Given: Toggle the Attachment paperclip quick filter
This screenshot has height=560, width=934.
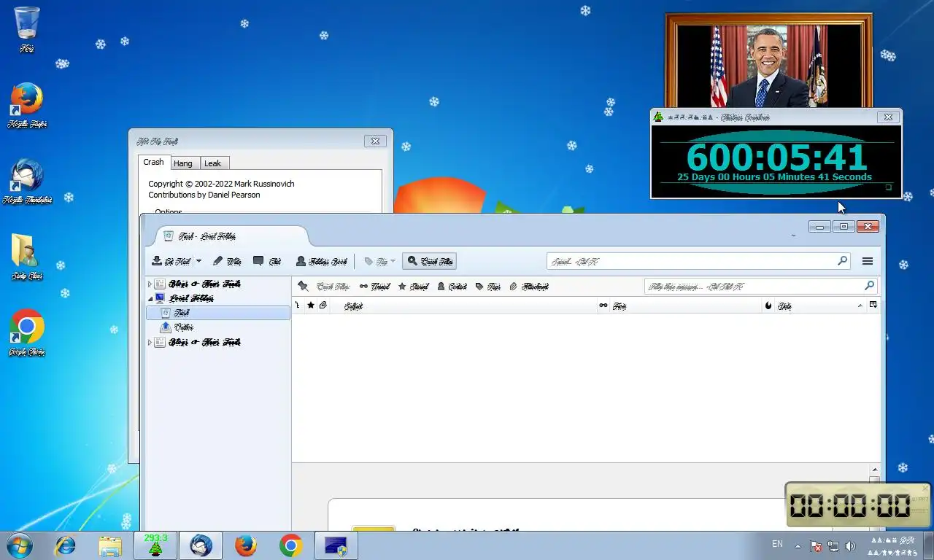Looking at the screenshot, I should click(529, 287).
